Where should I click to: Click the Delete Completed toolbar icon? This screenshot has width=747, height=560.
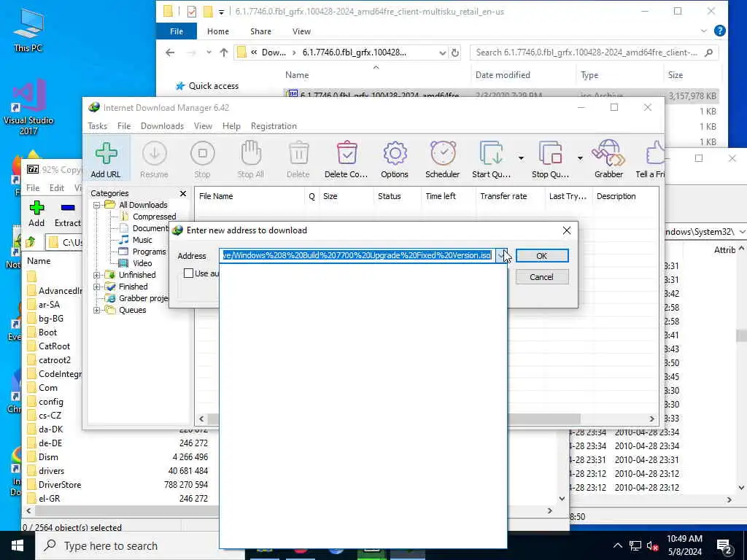click(347, 160)
